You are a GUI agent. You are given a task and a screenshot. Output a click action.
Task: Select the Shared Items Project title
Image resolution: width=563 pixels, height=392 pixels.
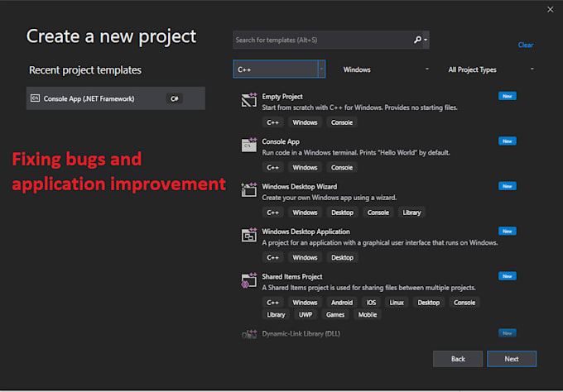coord(292,276)
